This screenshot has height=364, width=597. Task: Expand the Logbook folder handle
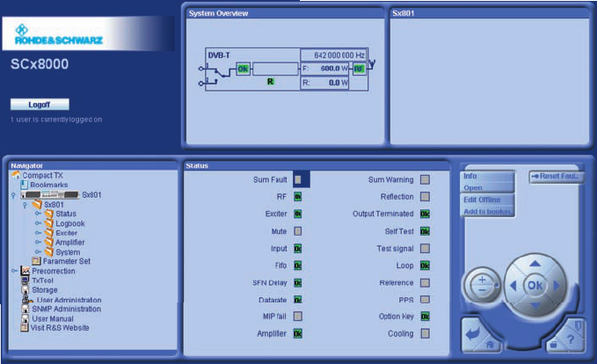pos(38,223)
